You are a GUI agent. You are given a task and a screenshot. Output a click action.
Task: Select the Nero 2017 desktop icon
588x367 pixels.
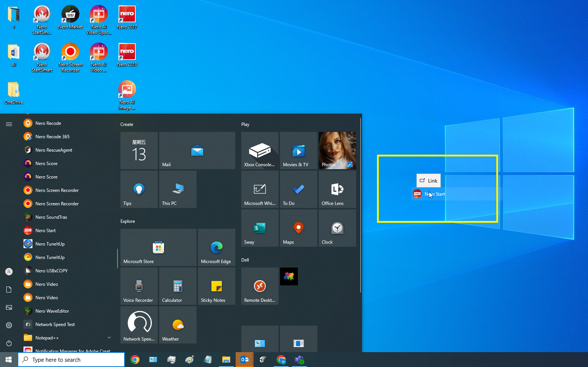click(127, 17)
